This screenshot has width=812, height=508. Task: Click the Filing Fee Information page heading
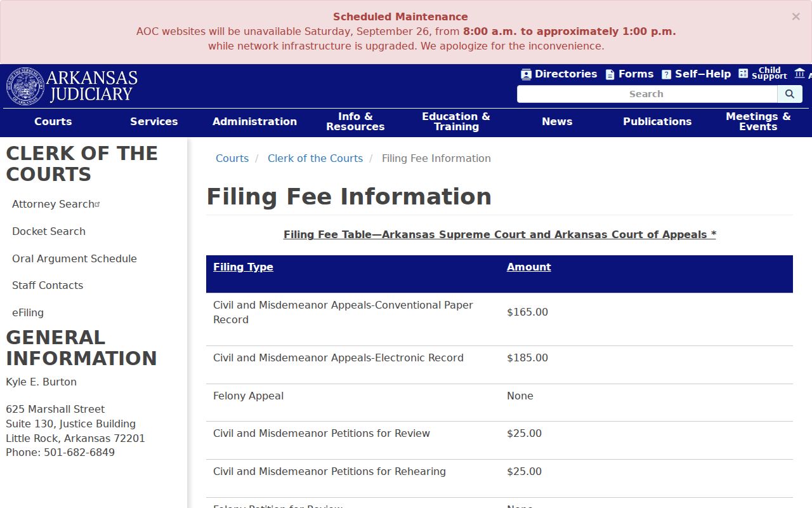point(349,197)
